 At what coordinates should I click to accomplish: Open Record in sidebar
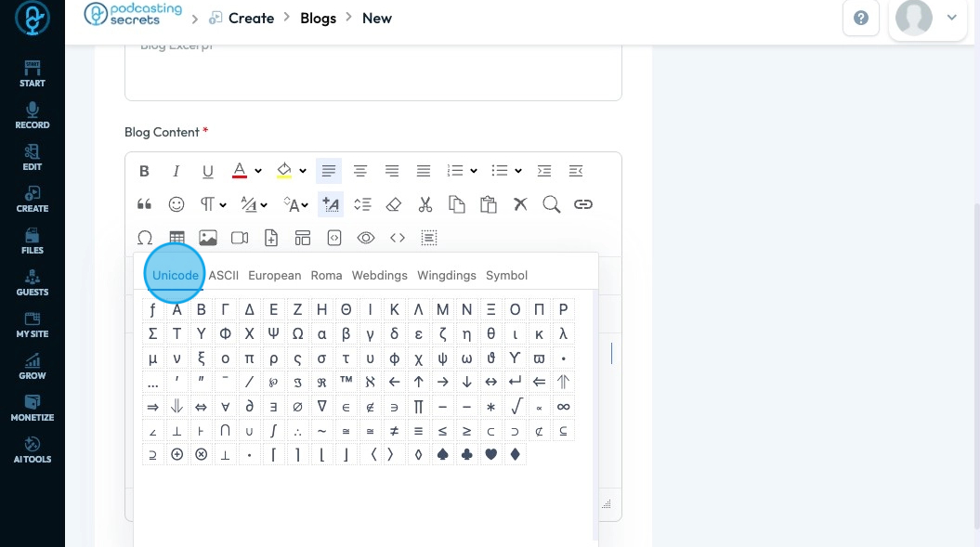pos(33,116)
